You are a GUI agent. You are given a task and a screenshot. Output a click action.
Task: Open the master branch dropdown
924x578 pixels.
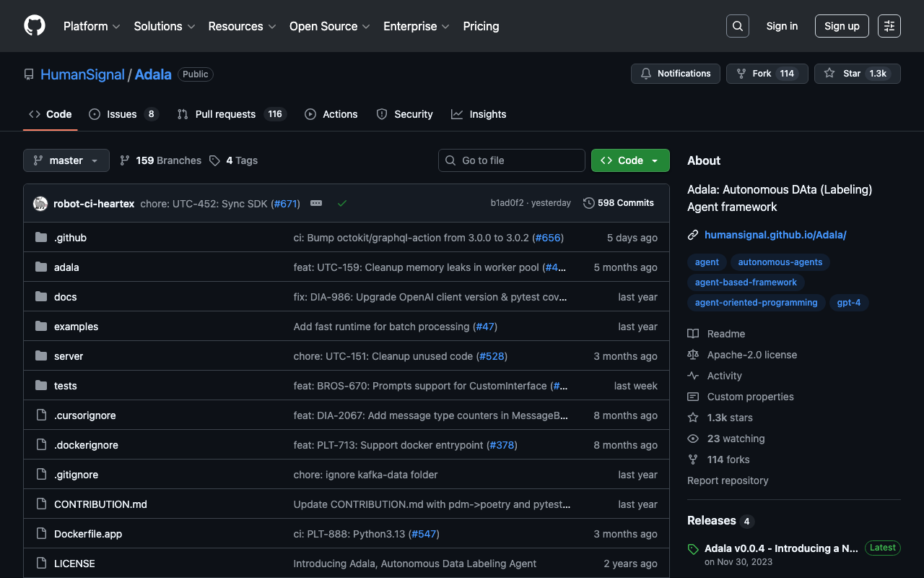pyautogui.click(x=66, y=160)
